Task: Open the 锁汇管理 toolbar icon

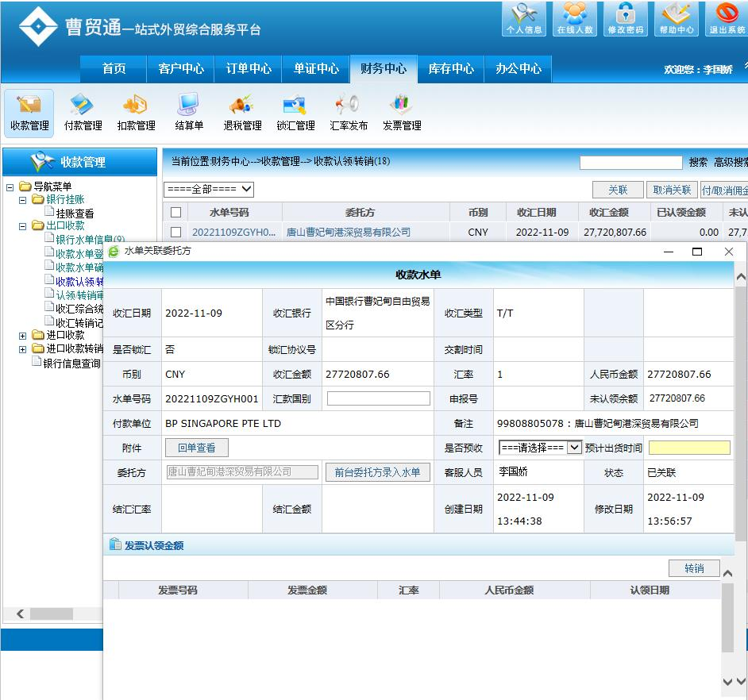Action: [x=295, y=113]
